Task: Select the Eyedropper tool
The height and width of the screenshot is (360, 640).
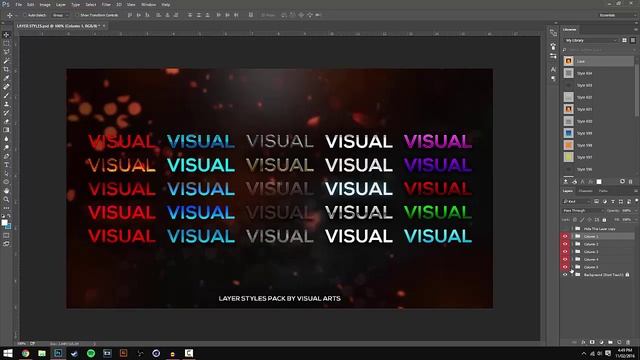Action: pyautogui.click(x=6, y=78)
